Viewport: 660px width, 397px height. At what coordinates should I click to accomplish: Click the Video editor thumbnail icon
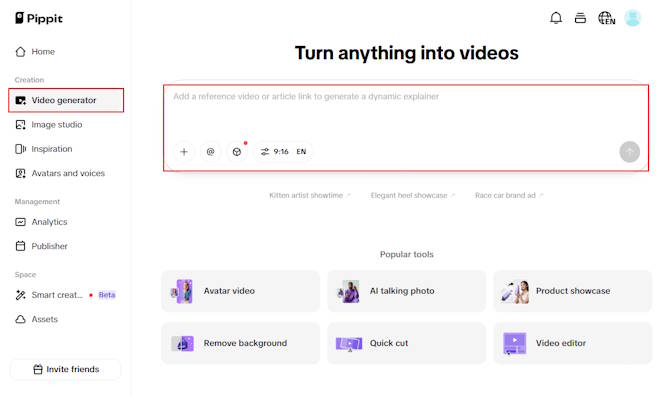[x=515, y=344]
